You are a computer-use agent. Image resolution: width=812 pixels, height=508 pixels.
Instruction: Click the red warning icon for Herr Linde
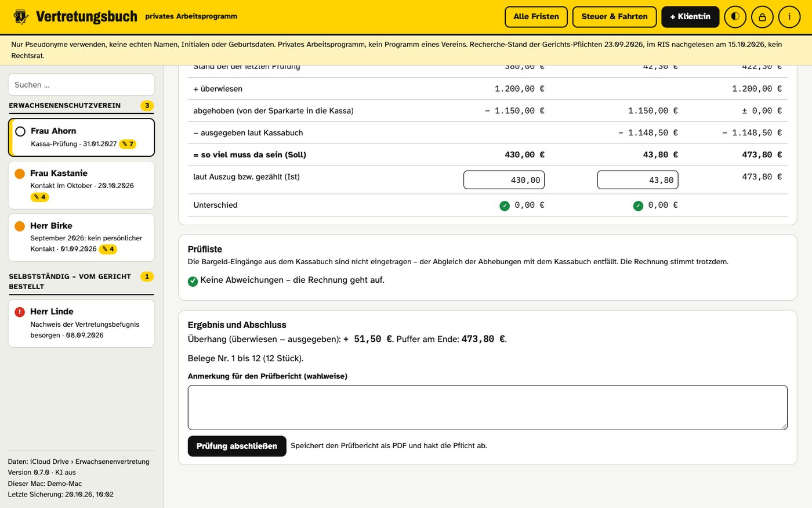(x=20, y=312)
